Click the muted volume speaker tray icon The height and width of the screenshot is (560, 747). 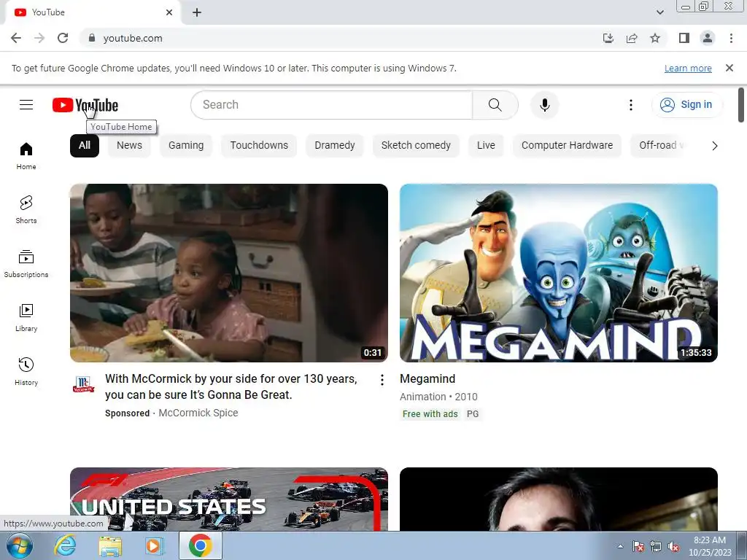click(673, 546)
